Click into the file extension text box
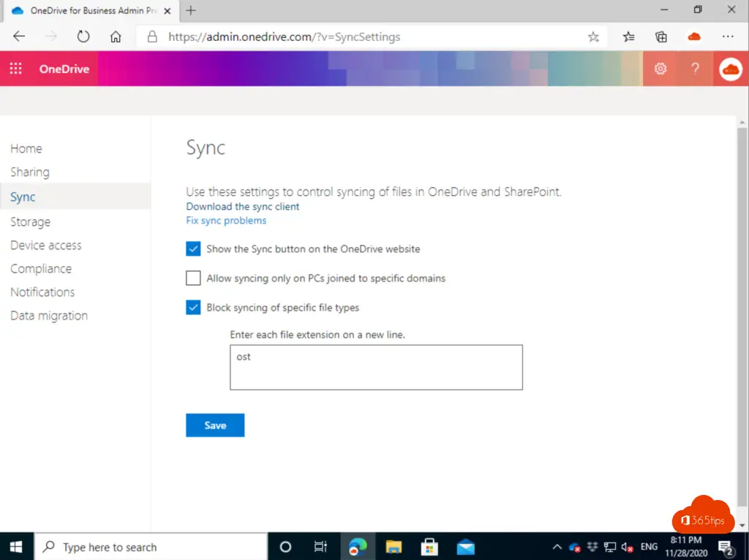Viewport: 749px width, 560px height. click(x=376, y=367)
